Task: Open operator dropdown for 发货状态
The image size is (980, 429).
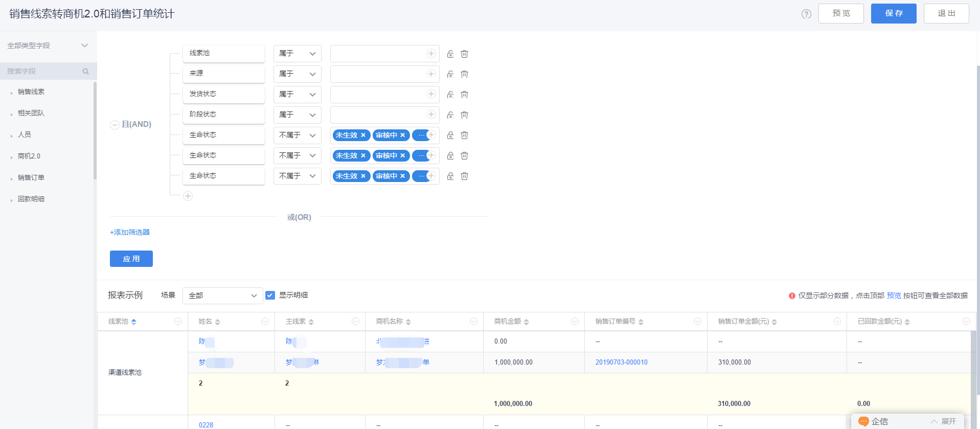Action: [x=298, y=95]
